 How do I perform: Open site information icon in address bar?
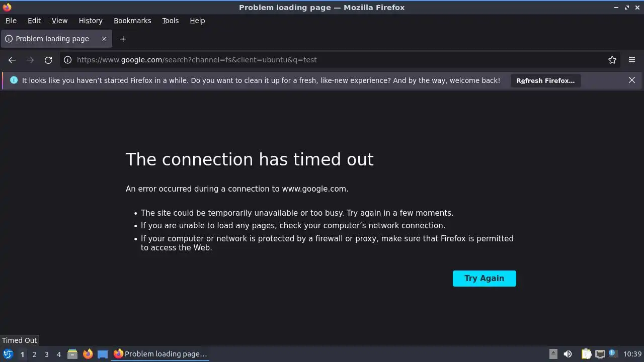point(67,60)
